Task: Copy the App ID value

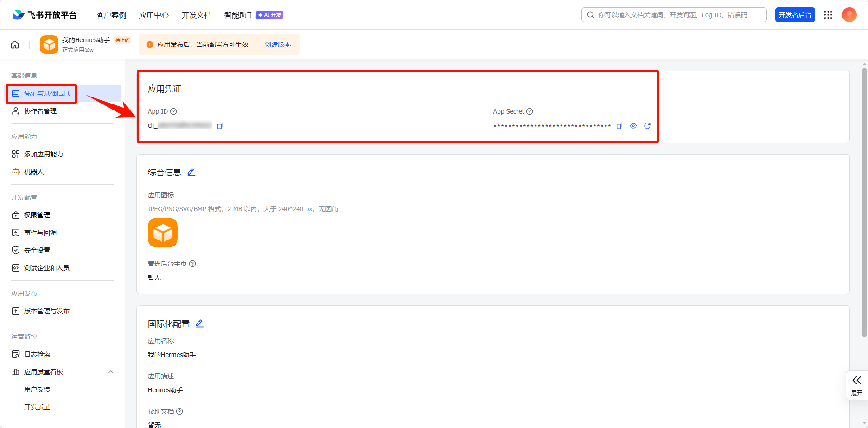Action: point(220,126)
